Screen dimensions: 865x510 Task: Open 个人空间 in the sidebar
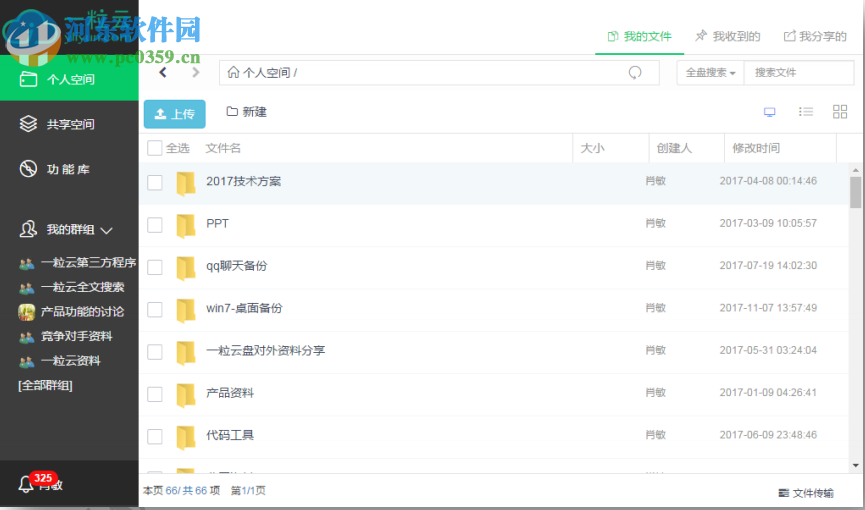click(69, 79)
